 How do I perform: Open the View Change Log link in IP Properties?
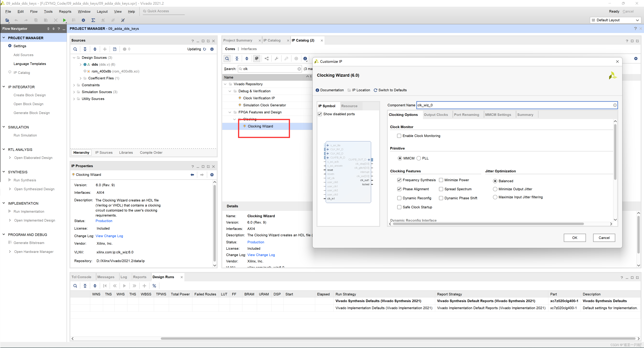109,236
